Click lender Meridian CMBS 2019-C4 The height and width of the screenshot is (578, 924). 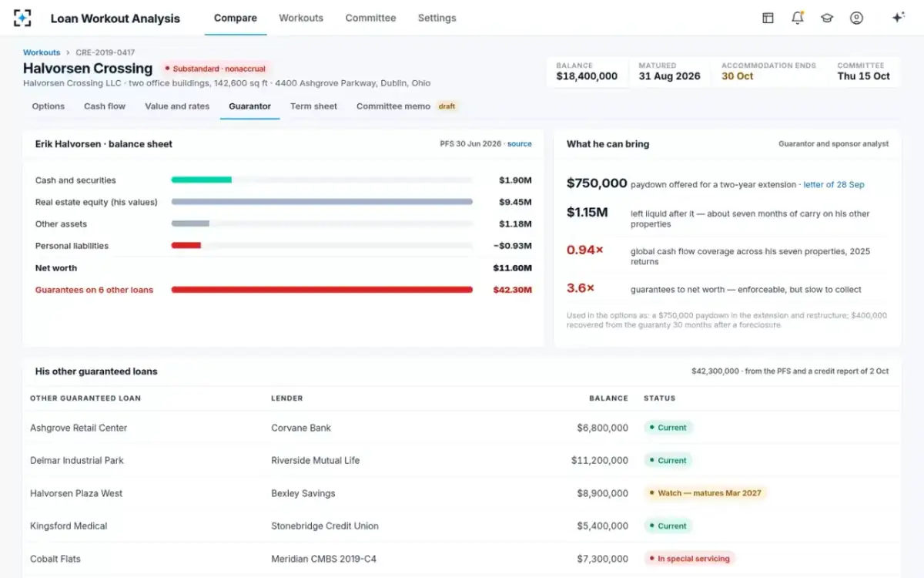(323, 559)
